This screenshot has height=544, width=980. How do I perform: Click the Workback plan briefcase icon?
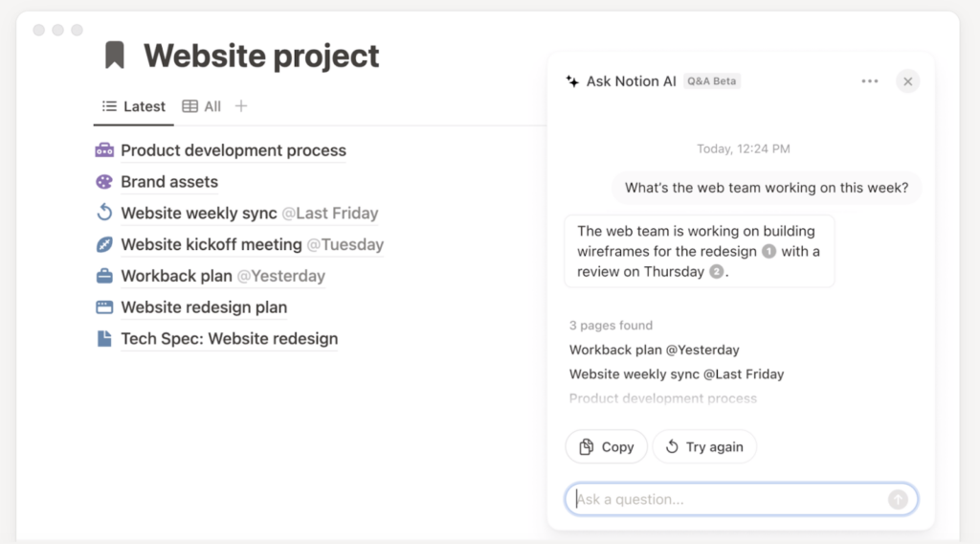[x=104, y=276]
